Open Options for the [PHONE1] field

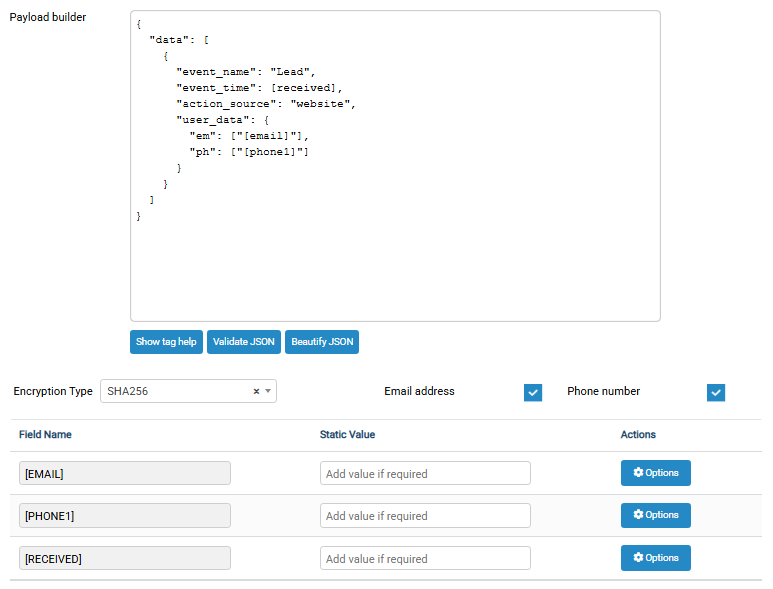656,515
